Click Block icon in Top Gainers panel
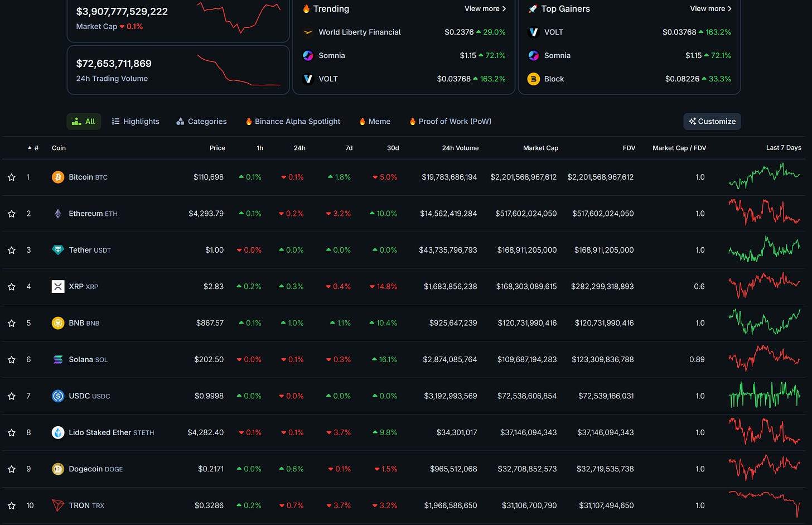812x525 pixels. (534, 79)
